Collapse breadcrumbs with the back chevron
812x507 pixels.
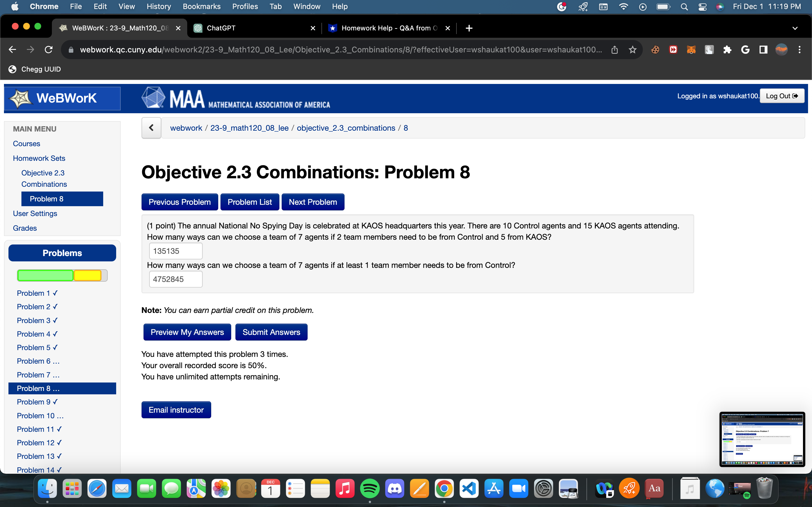(x=151, y=128)
